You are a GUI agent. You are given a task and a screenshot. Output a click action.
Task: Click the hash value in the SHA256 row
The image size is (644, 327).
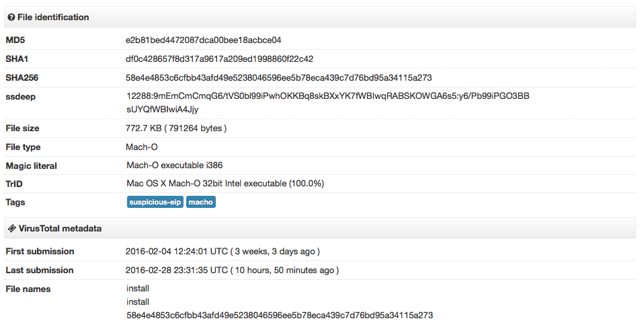pyautogui.click(x=278, y=78)
